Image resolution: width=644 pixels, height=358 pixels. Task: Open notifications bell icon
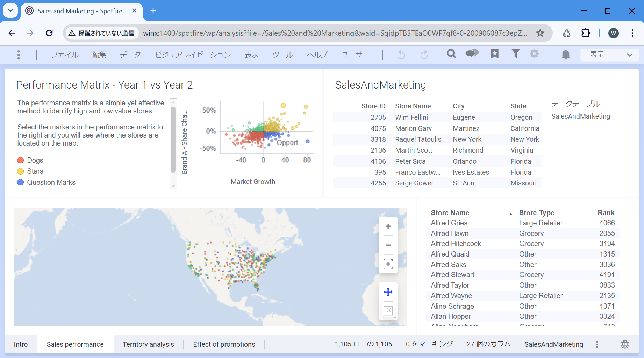(x=565, y=55)
